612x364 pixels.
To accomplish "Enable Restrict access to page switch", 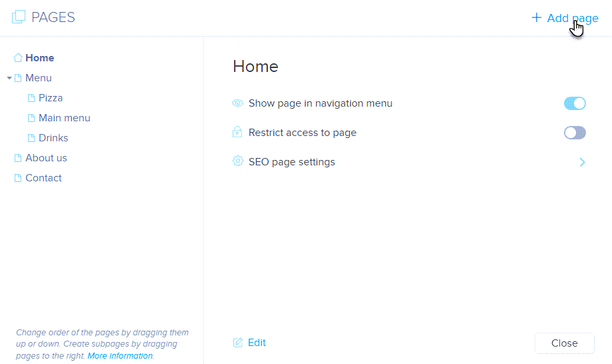I will point(574,133).
